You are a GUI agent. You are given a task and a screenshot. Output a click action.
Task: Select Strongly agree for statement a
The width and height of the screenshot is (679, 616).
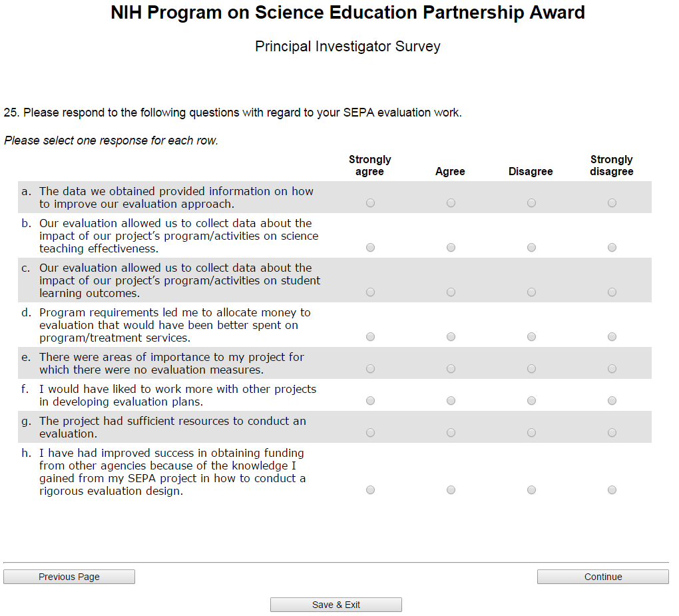tap(370, 203)
